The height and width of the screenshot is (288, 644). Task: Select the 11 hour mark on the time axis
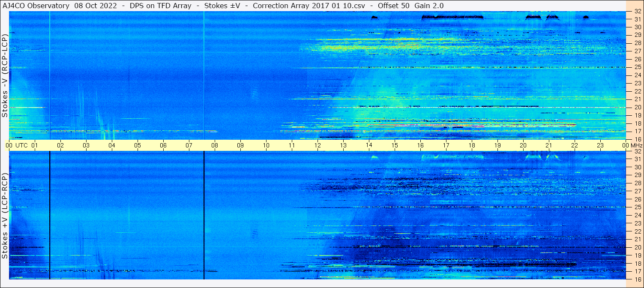(x=292, y=145)
